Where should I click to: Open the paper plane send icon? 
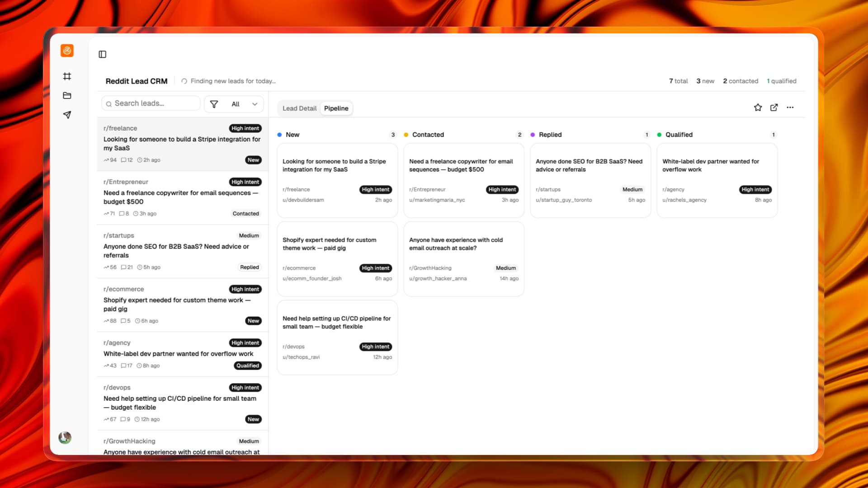point(67,115)
